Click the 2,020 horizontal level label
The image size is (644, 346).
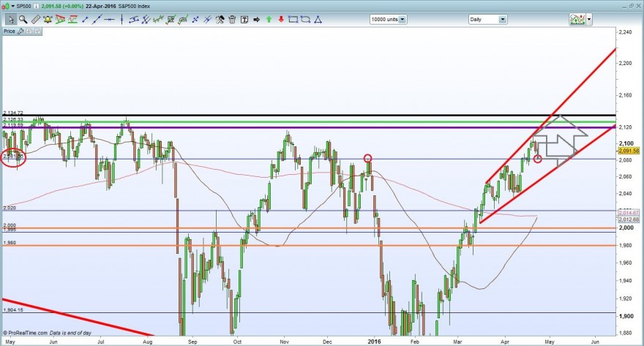[x=10, y=208]
